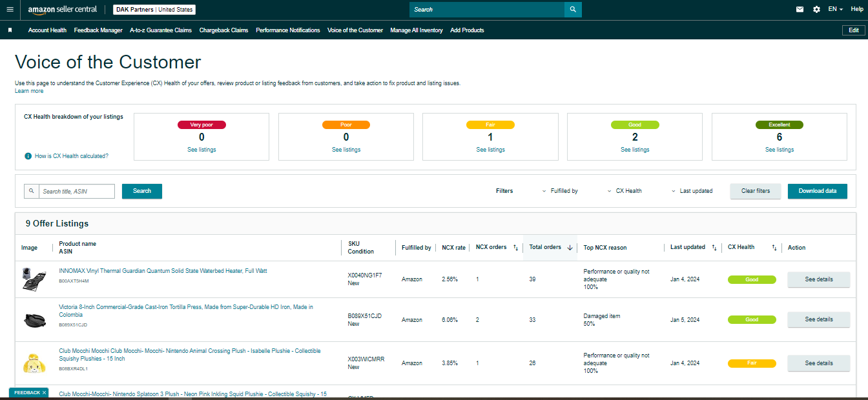Image resolution: width=868 pixels, height=400 pixels.
Task: Sort by NCX orders arrows
Action: click(515, 248)
